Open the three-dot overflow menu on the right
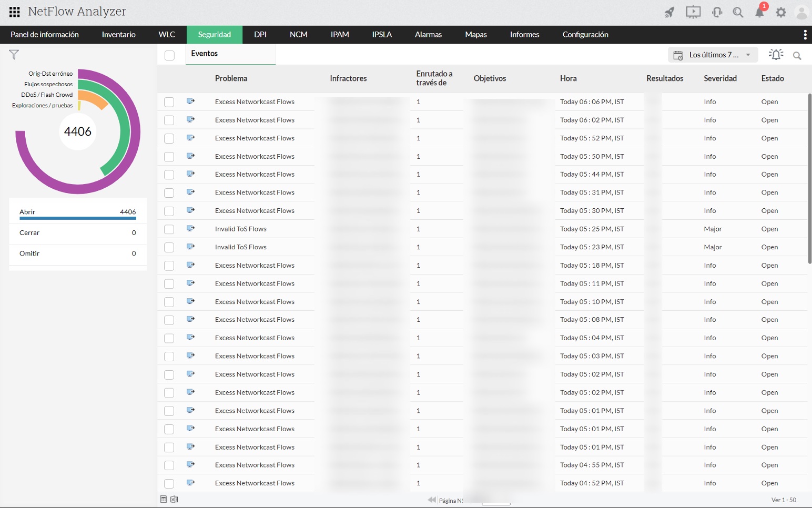This screenshot has height=508, width=812. (804, 34)
